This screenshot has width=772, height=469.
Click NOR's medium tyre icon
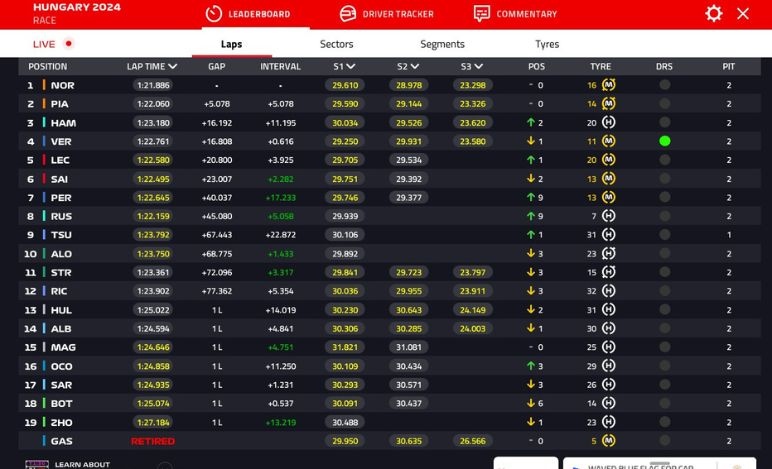click(x=608, y=85)
